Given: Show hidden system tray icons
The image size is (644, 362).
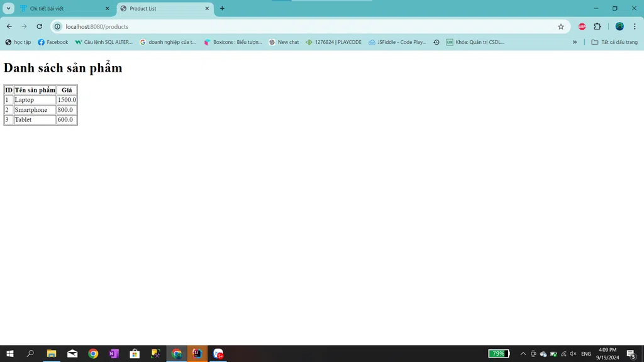Looking at the screenshot, I should click(x=523, y=354).
